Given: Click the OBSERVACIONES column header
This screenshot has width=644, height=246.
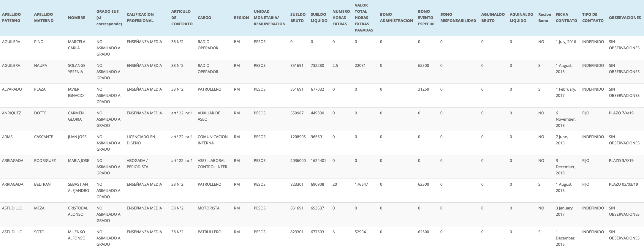Looking at the screenshot, I should point(625,18).
